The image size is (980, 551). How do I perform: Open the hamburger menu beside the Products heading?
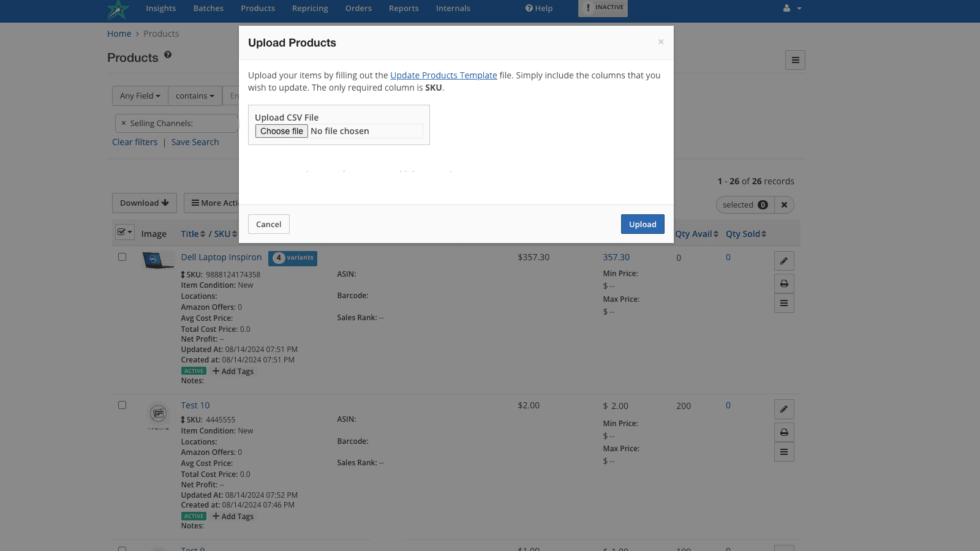point(795,60)
